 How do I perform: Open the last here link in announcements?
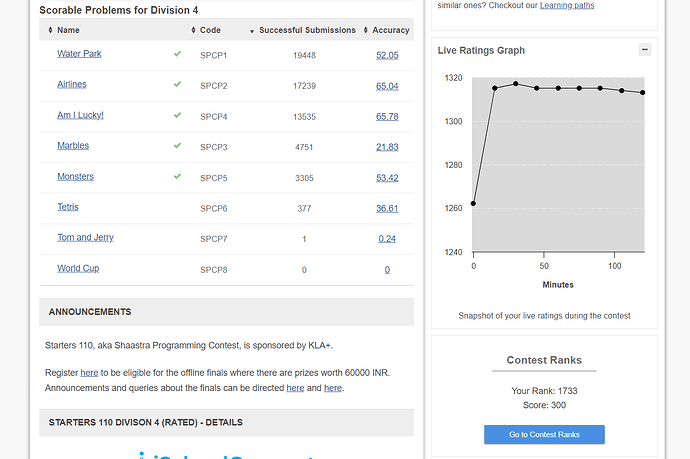click(x=333, y=388)
